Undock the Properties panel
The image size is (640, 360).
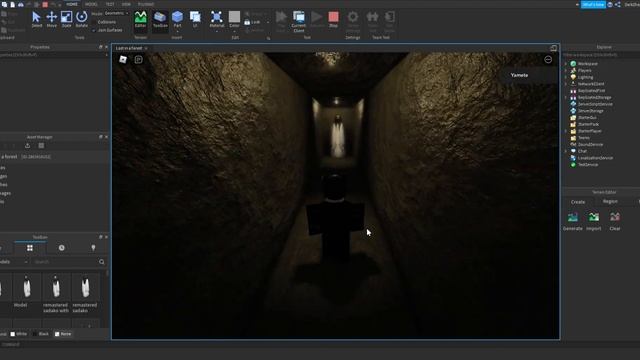tap(100, 47)
